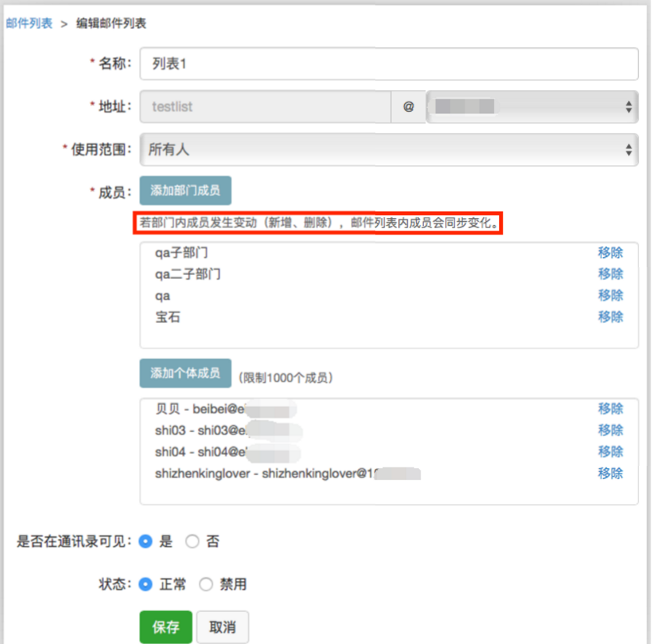Viewport: 660px width, 644px height.
Task: Remove member 贝贝 from the list
Action: (610, 409)
